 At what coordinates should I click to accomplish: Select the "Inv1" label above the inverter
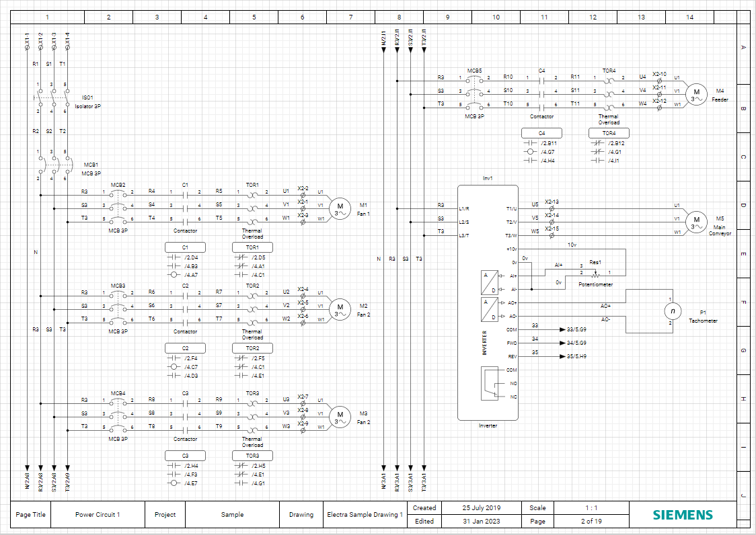488,178
